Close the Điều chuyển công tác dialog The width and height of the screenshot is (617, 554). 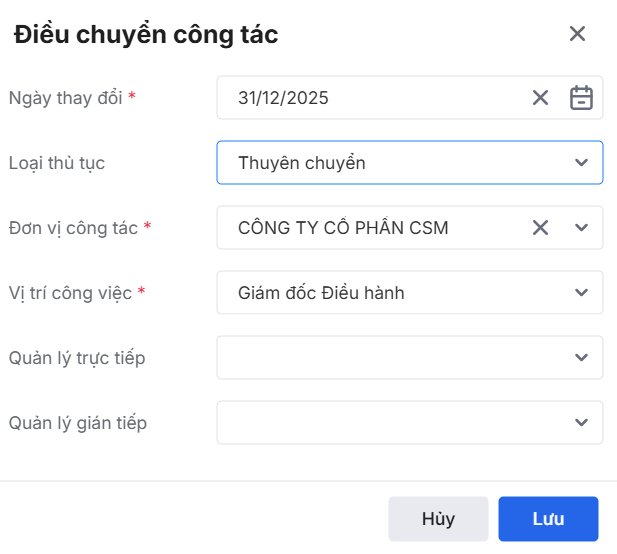point(577,34)
